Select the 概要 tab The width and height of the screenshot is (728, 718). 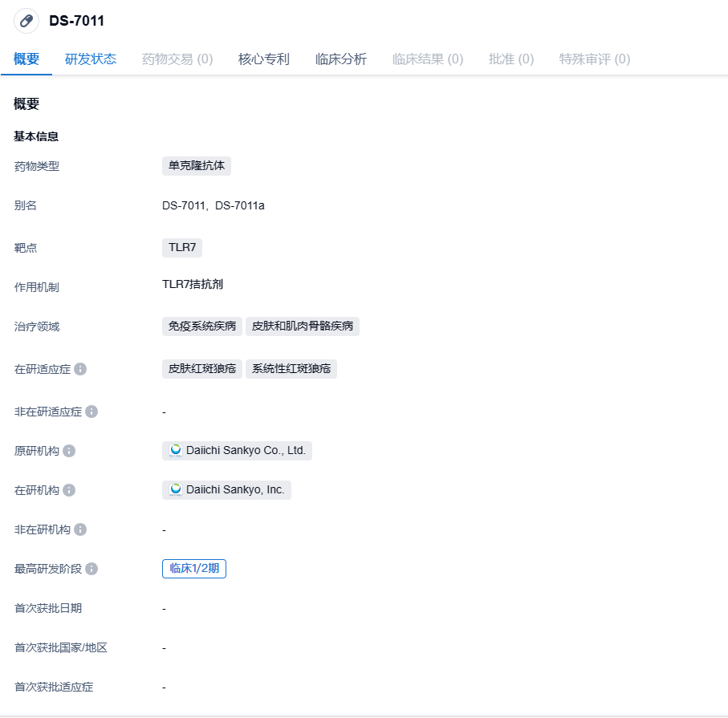pyautogui.click(x=26, y=59)
